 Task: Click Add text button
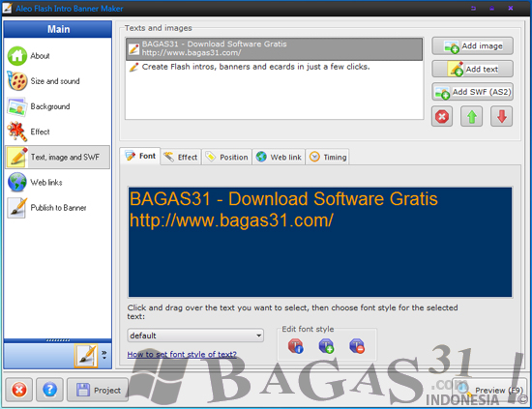(472, 70)
